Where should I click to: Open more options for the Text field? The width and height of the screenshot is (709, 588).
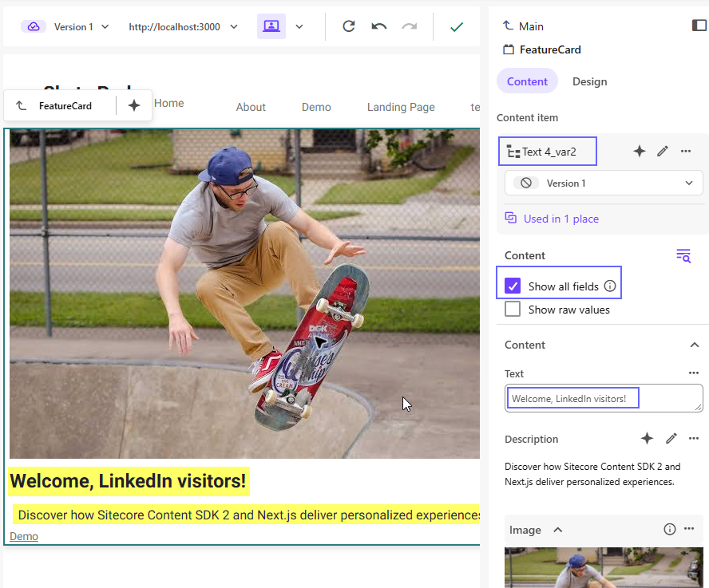click(x=694, y=373)
